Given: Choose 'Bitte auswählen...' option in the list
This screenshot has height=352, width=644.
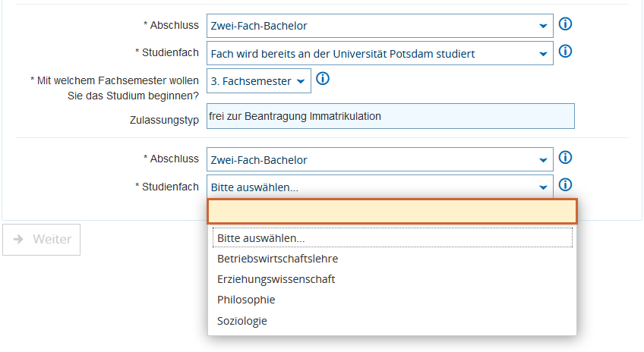Looking at the screenshot, I should pos(260,238).
